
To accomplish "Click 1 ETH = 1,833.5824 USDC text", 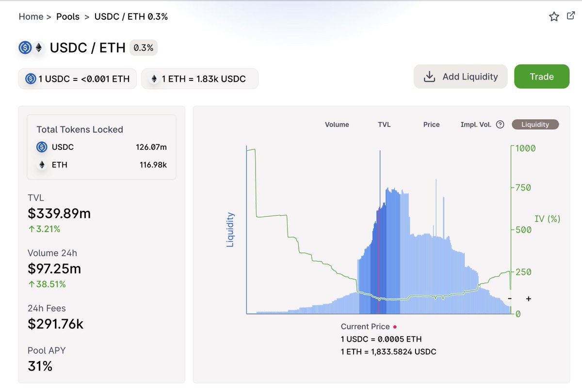I will 388,352.
